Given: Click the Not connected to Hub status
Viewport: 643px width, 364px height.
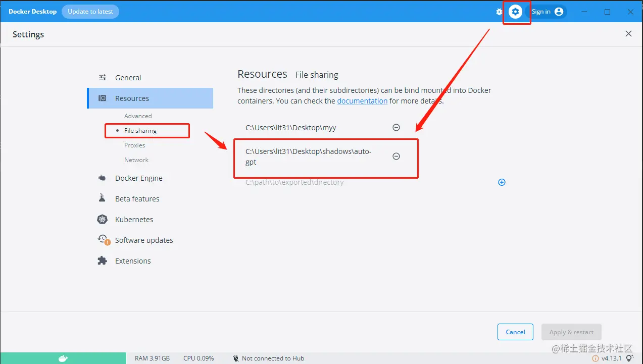Looking at the screenshot, I should click(273, 358).
